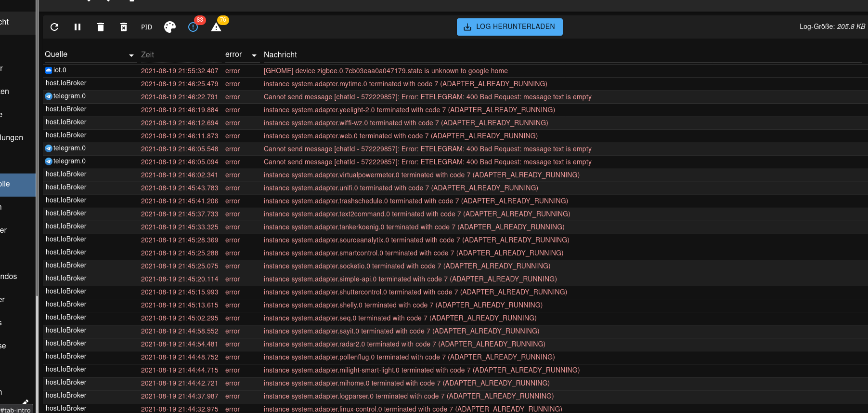Click the telegram.0 source at 21:46:05.548
Image resolution: width=868 pixels, height=413 pixels.
tap(69, 148)
